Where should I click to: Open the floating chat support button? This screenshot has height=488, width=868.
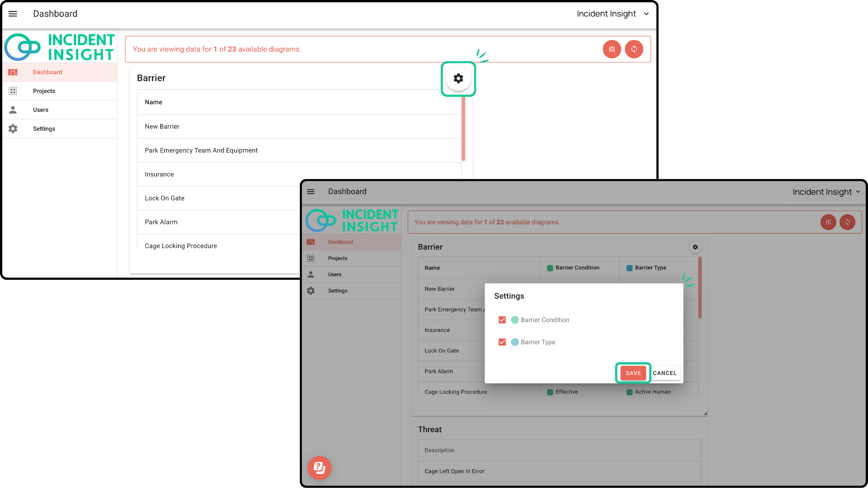(319, 468)
